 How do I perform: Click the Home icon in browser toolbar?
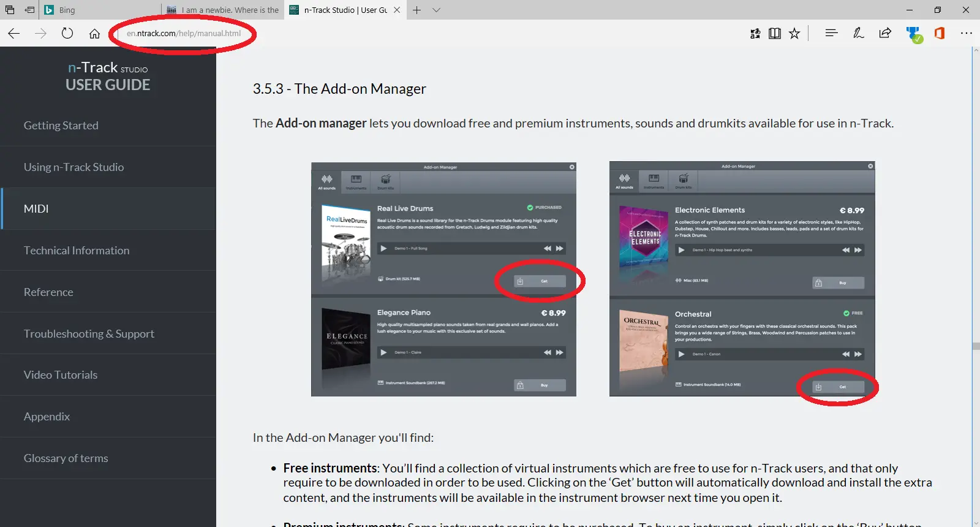[x=94, y=34]
